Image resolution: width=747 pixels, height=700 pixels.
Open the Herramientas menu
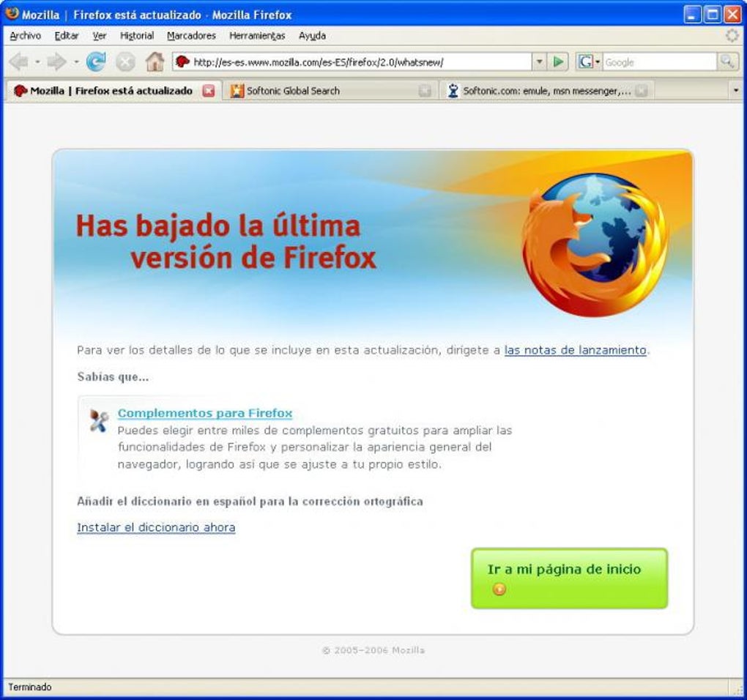(x=257, y=36)
